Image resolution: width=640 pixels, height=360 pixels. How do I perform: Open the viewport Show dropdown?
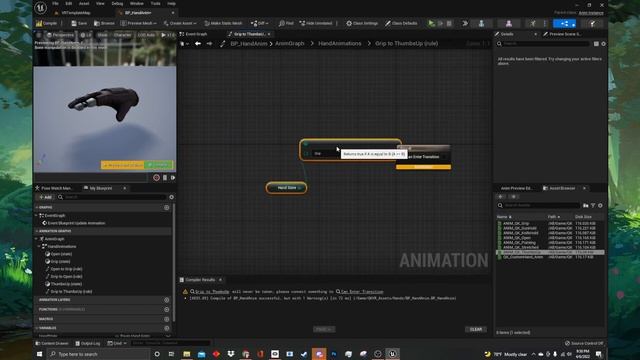pos(102,35)
